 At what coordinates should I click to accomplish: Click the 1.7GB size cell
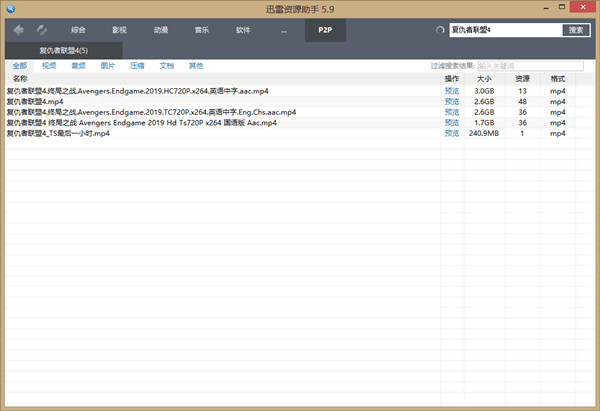point(484,123)
